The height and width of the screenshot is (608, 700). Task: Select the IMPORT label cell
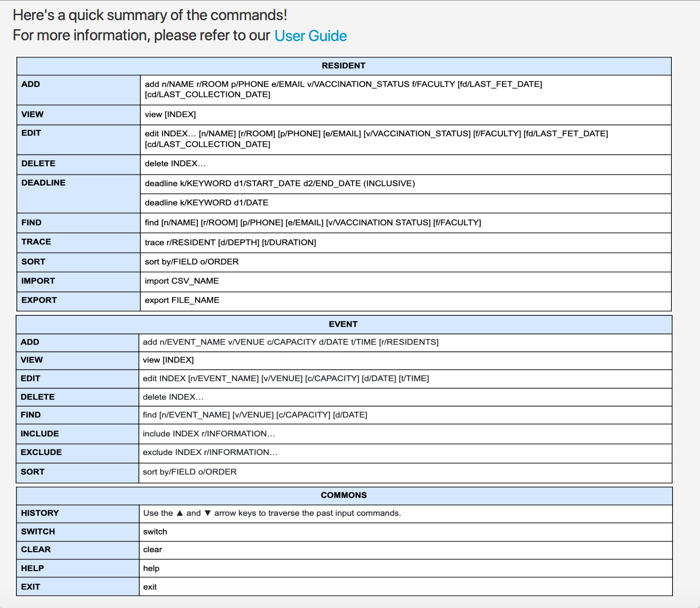pos(78,282)
